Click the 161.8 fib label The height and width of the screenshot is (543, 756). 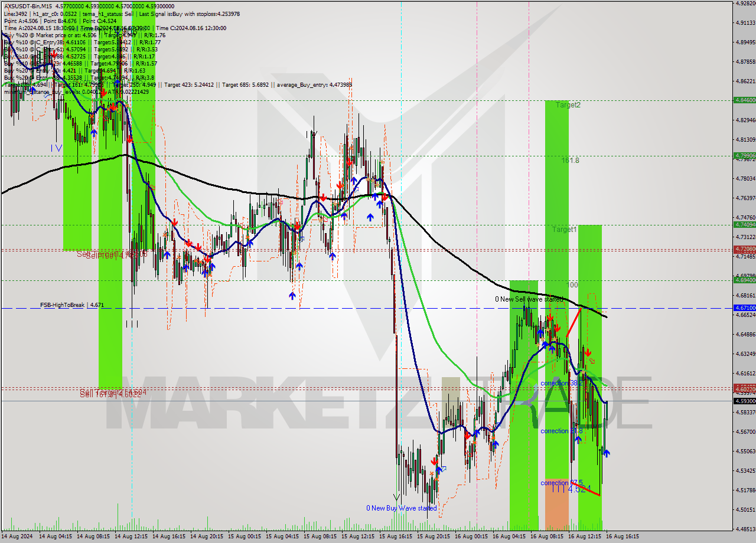pyautogui.click(x=570, y=161)
